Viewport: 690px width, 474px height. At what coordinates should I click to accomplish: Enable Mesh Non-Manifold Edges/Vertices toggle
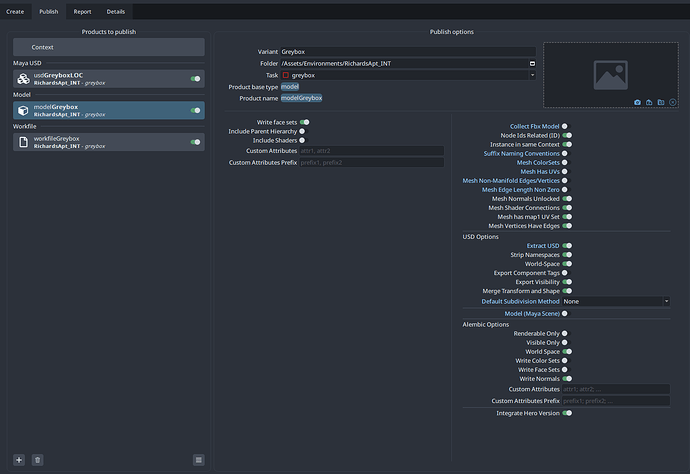tap(565, 180)
